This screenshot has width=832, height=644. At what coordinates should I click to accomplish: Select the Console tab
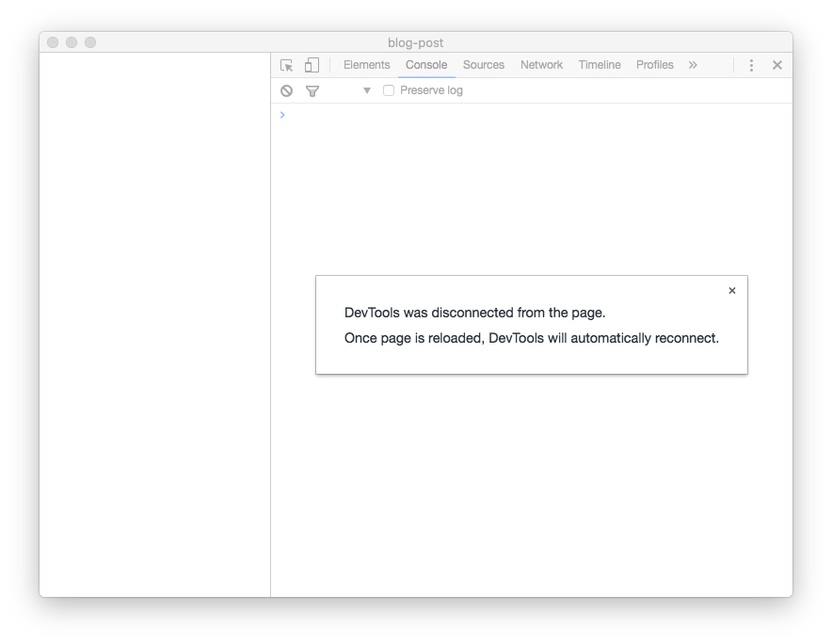(x=426, y=65)
